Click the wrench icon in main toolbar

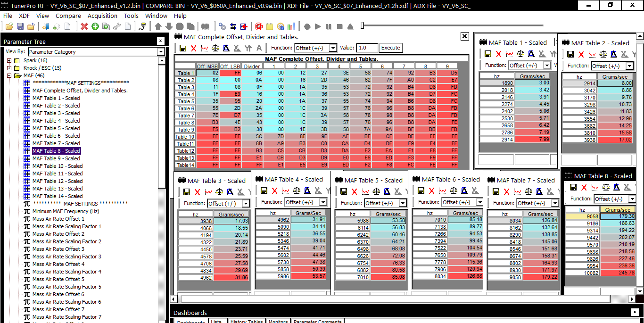pyautogui.click(x=117, y=26)
